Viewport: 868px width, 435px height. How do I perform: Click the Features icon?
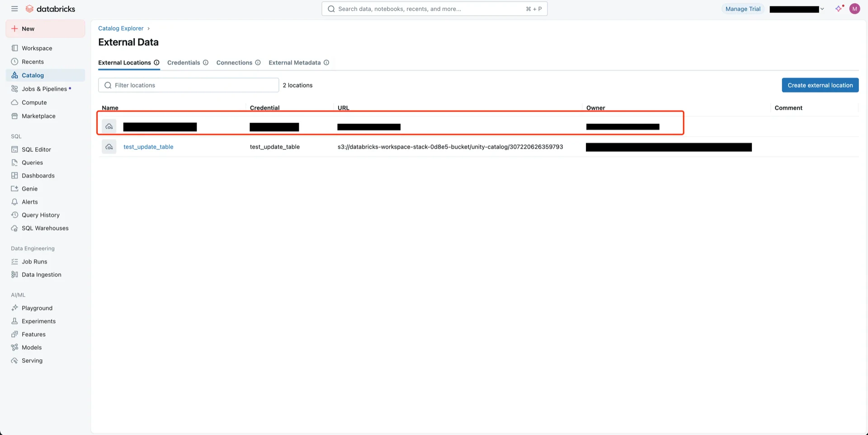(14, 334)
